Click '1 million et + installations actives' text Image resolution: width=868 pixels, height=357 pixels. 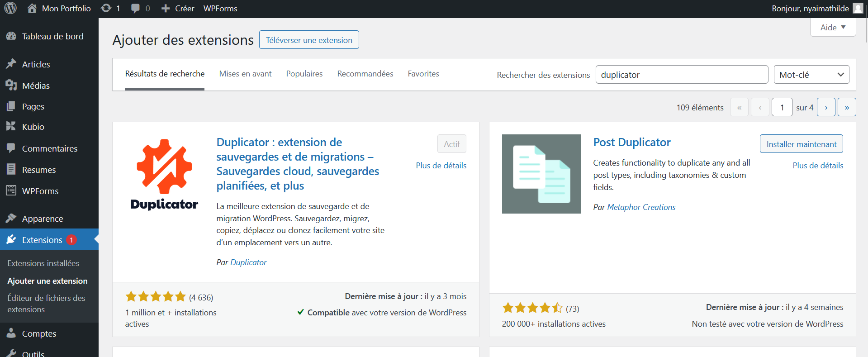click(171, 318)
